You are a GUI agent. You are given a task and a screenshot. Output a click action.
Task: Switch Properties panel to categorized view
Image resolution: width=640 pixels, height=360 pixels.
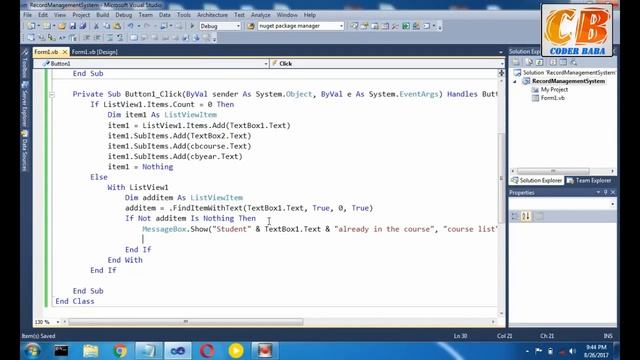tap(515, 216)
